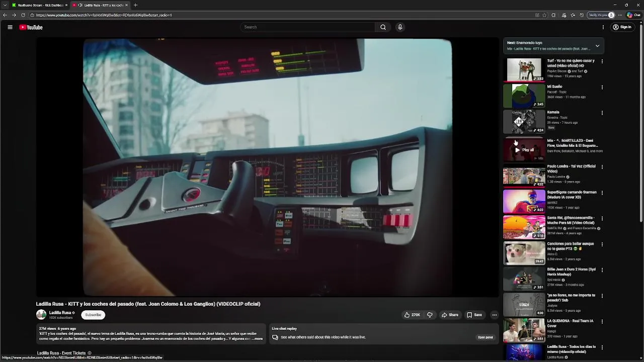Open the browser tab search dropdown
Viewport: 644px width, 362px height.
[x=5, y=5]
